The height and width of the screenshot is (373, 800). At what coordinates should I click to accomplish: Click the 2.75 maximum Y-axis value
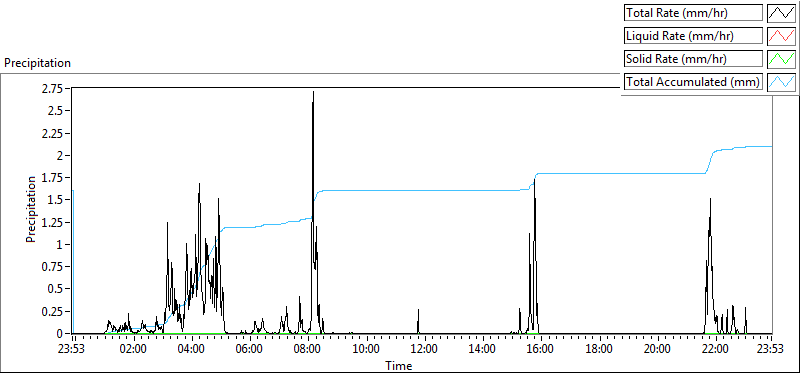click(58, 89)
